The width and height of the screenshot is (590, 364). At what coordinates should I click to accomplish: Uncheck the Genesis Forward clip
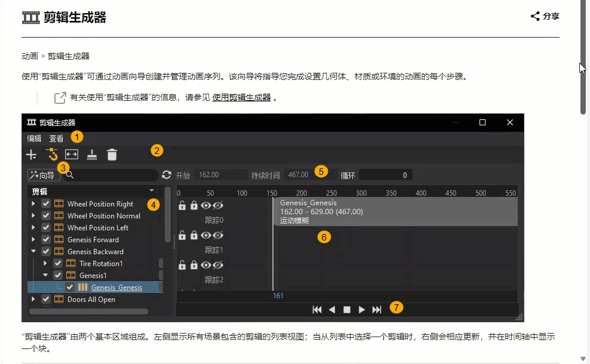coord(46,239)
